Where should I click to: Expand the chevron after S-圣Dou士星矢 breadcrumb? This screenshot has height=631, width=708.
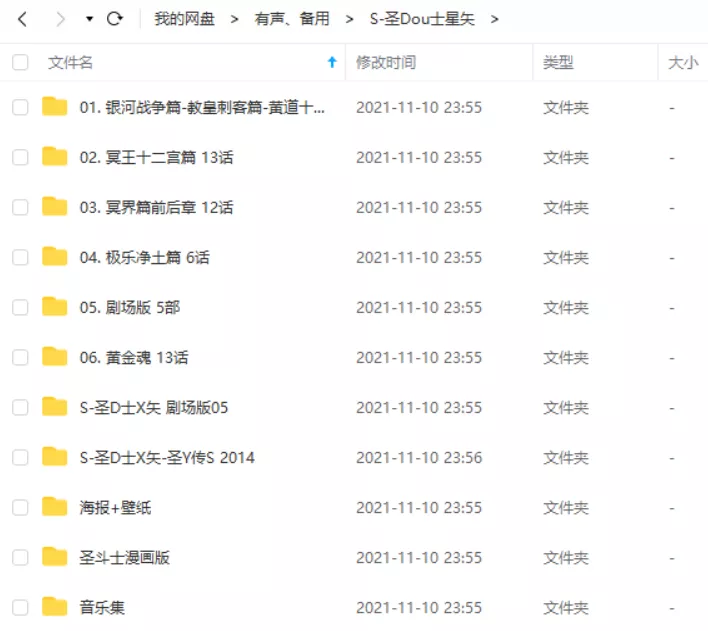point(494,19)
